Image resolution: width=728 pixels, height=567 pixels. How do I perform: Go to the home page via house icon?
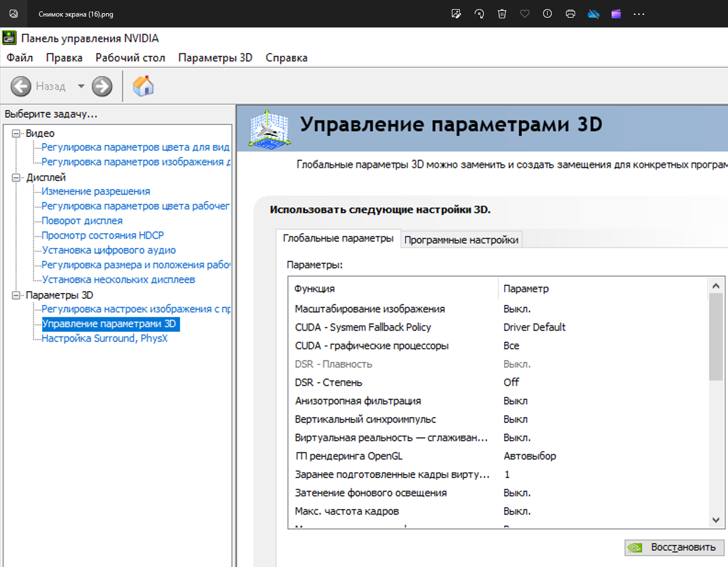(143, 86)
